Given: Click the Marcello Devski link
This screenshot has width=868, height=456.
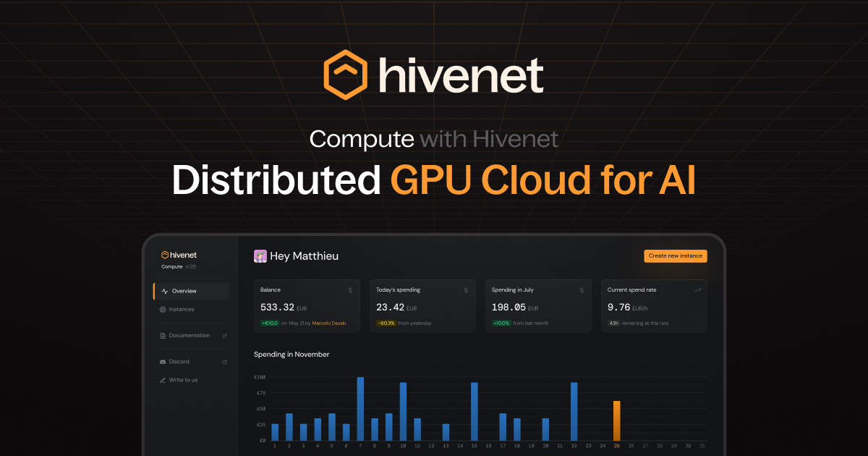Looking at the screenshot, I should (329, 324).
